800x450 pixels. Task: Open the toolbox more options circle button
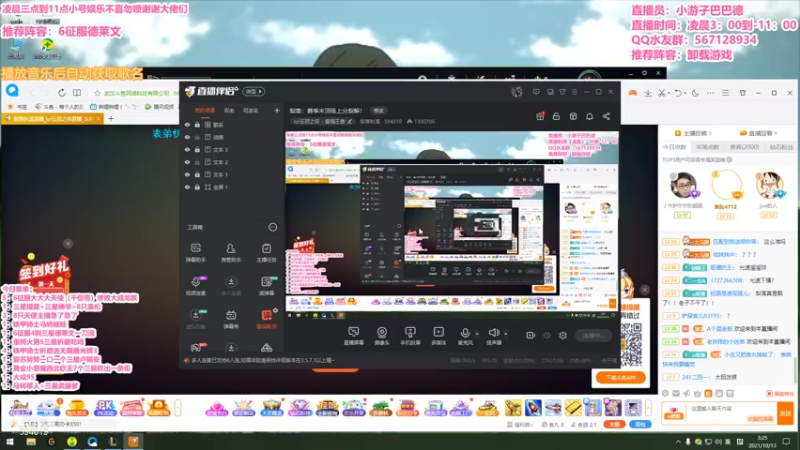click(x=273, y=227)
